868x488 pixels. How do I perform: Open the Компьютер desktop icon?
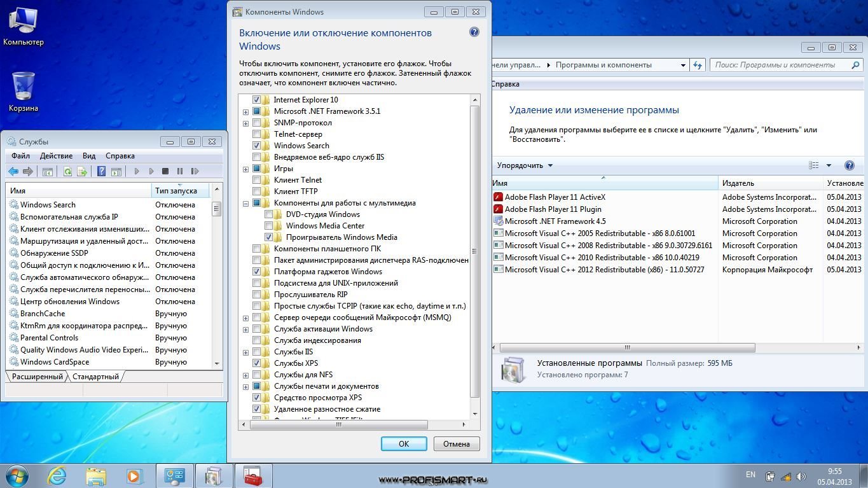pyautogui.click(x=24, y=26)
